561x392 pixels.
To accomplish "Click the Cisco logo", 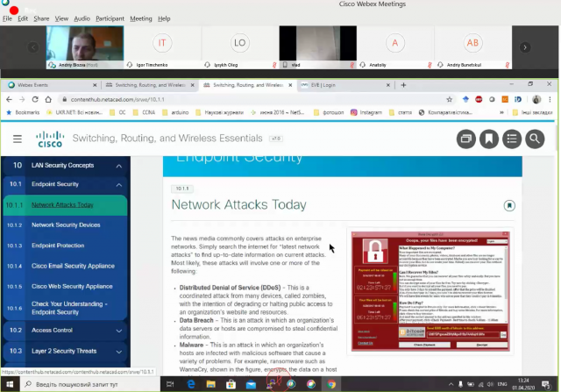I will [x=50, y=139].
